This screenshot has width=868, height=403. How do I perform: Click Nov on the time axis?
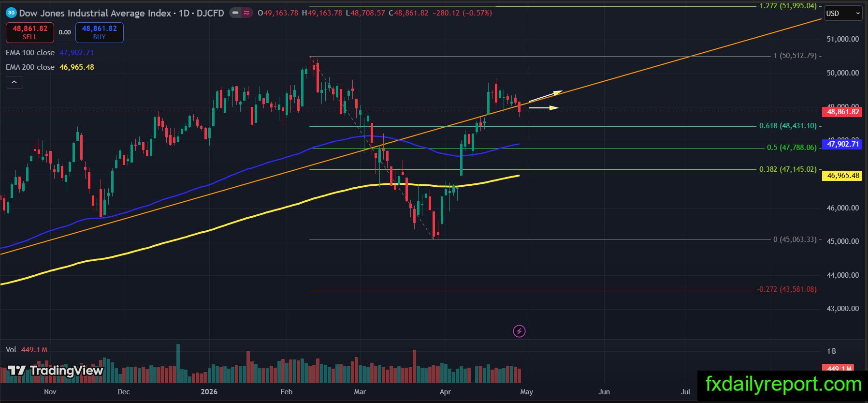coord(50,392)
